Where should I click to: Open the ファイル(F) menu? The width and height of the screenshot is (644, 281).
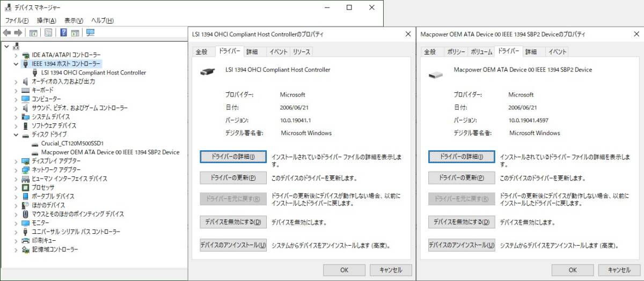[17, 20]
